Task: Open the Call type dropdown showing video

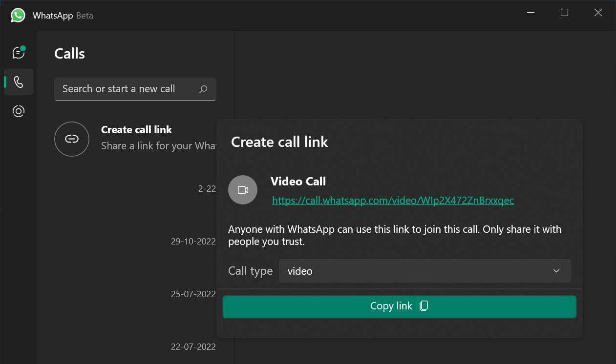Action: [424, 271]
